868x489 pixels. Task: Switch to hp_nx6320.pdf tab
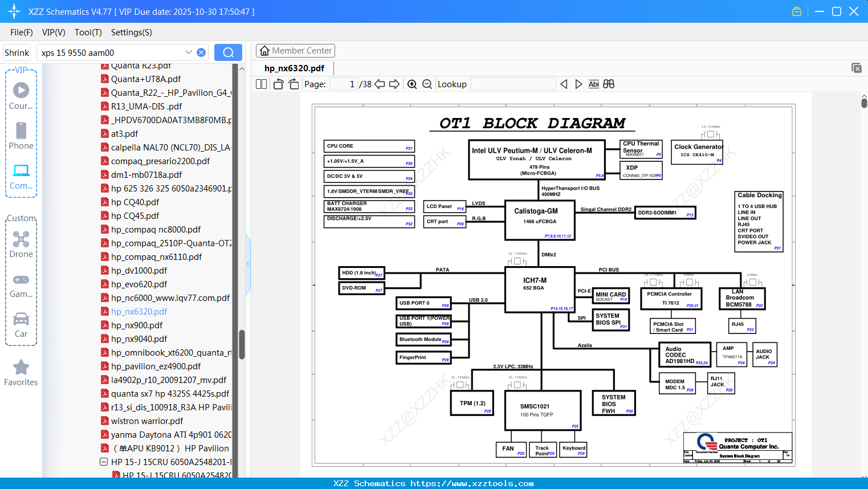294,68
